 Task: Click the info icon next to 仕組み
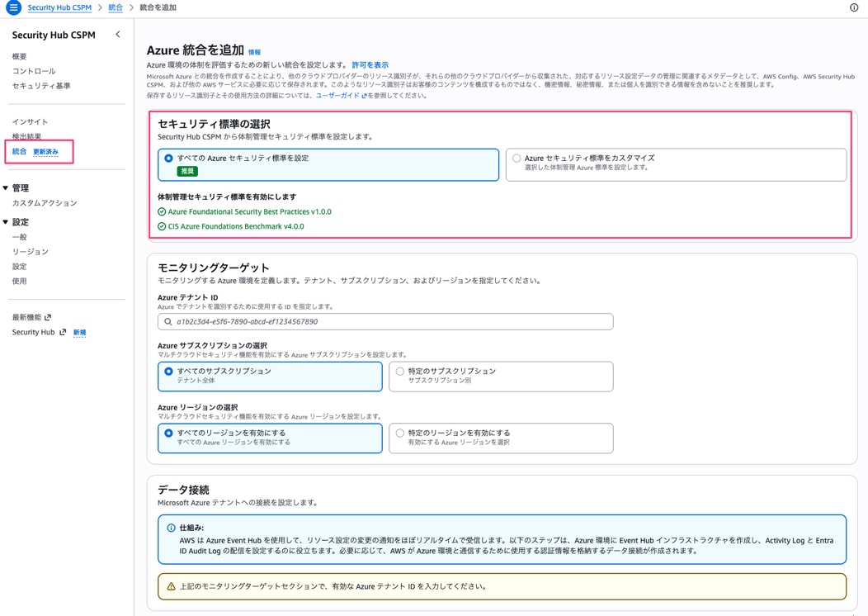[171, 528]
